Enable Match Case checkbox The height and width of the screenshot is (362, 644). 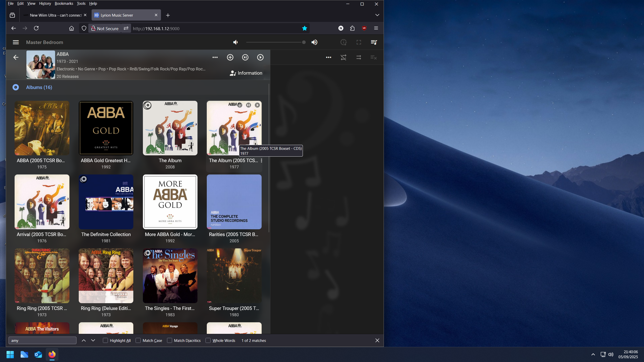click(x=138, y=340)
